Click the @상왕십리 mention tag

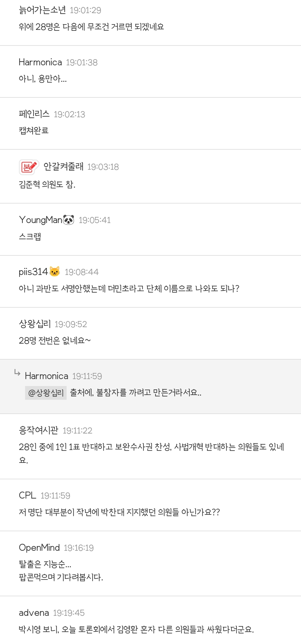tap(46, 393)
